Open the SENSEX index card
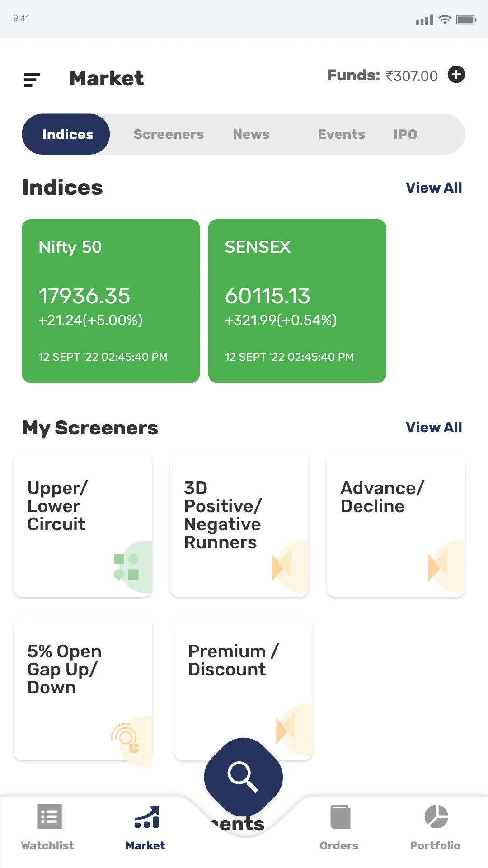The image size is (488, 868). coord(297,301)
